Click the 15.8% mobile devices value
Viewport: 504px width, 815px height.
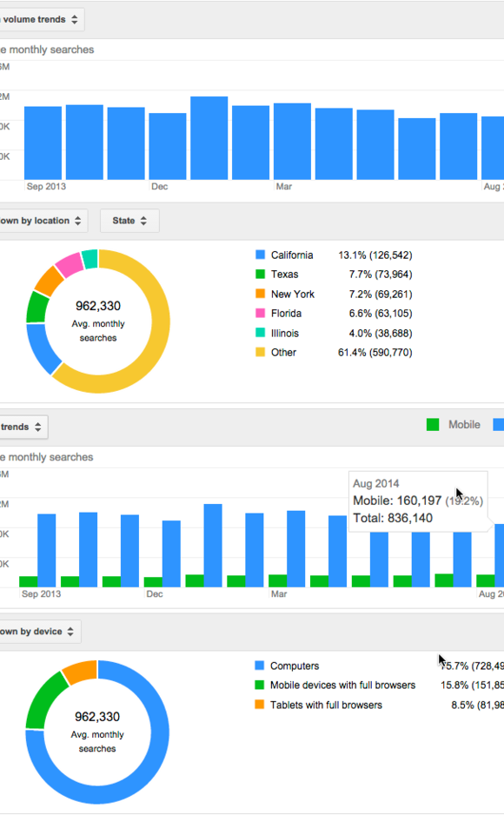tap(473, 685)
